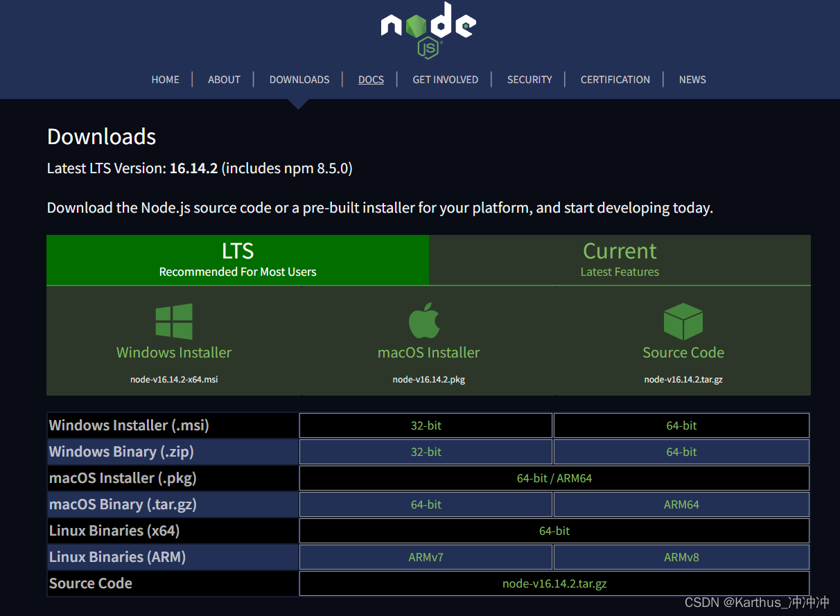The image size is (840, 616).
Task: Click the Node.js logo at top
Action: [x=428, y=30]
